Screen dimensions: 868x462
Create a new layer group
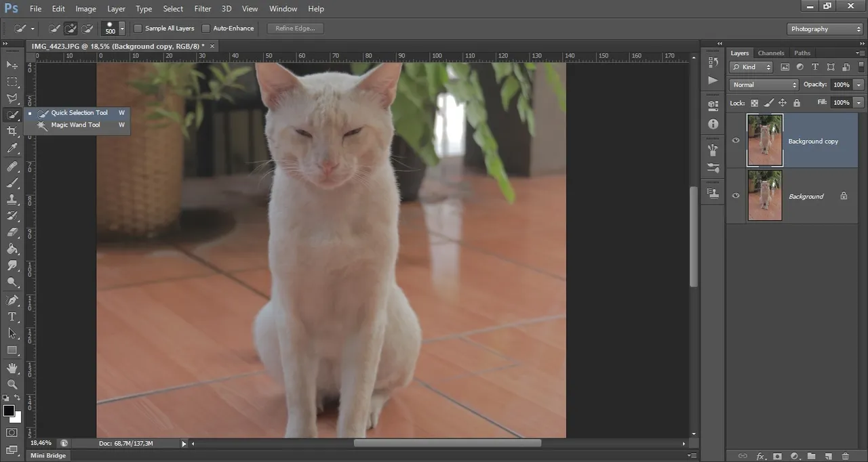point(811,457)
